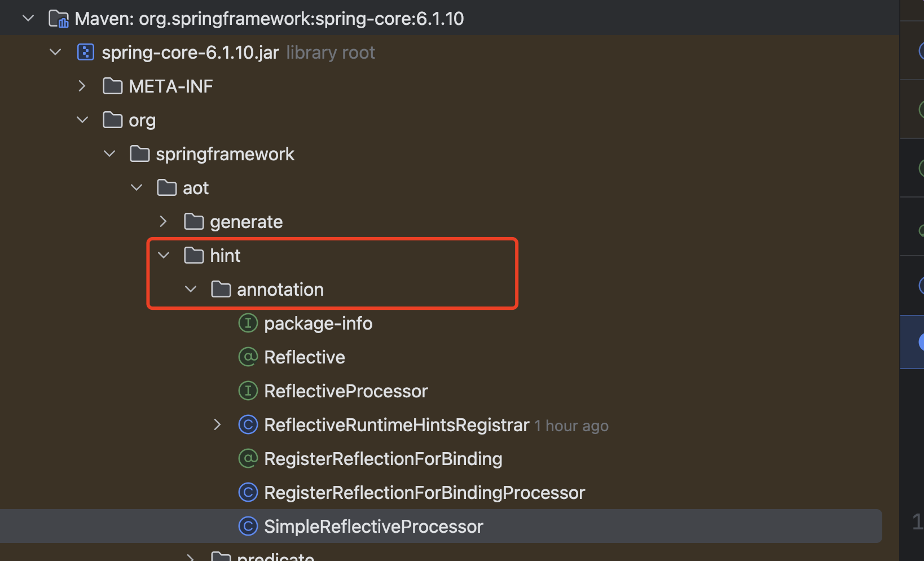Collapse the springframework package
The width and height of the screenshot is (924, 561).
[109, 154]
